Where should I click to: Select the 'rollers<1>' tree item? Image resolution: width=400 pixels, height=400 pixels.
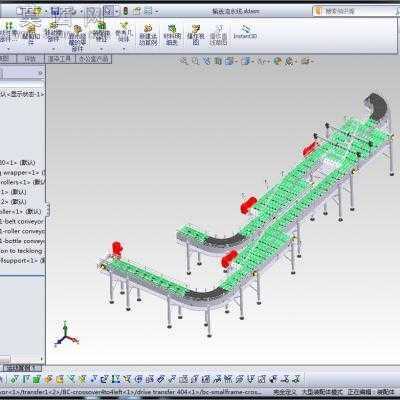coord(22,182)
